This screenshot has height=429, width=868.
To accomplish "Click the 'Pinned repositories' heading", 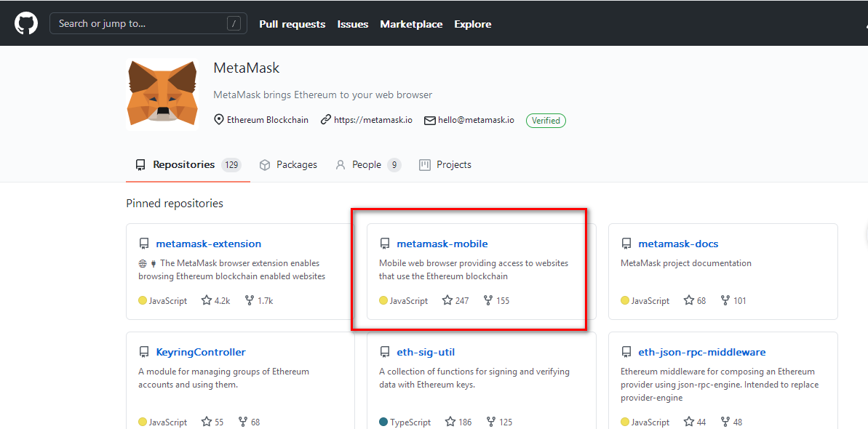I will [x=175, y=203].
